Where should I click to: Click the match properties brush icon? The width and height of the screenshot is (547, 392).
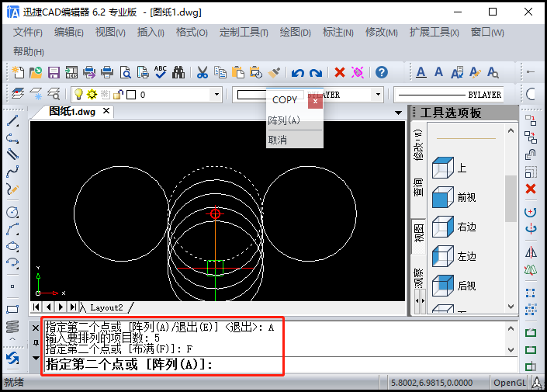pyautogui.click(x=274, y=72)
